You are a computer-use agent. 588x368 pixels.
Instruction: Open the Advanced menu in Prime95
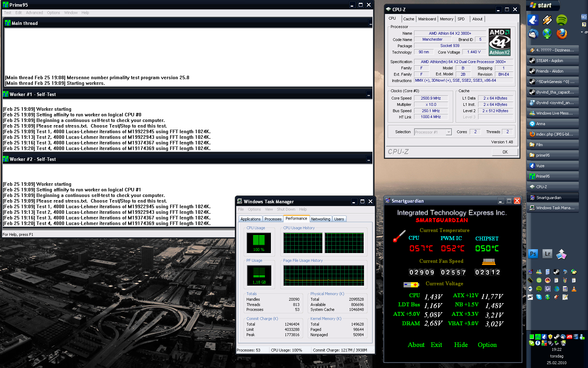point(34,13)
